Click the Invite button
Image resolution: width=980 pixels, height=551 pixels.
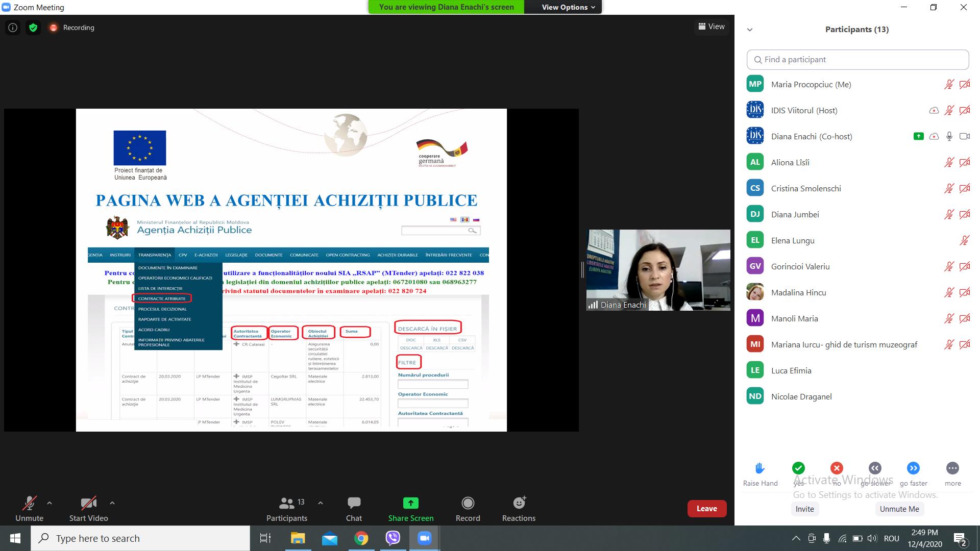pos(805,509)
